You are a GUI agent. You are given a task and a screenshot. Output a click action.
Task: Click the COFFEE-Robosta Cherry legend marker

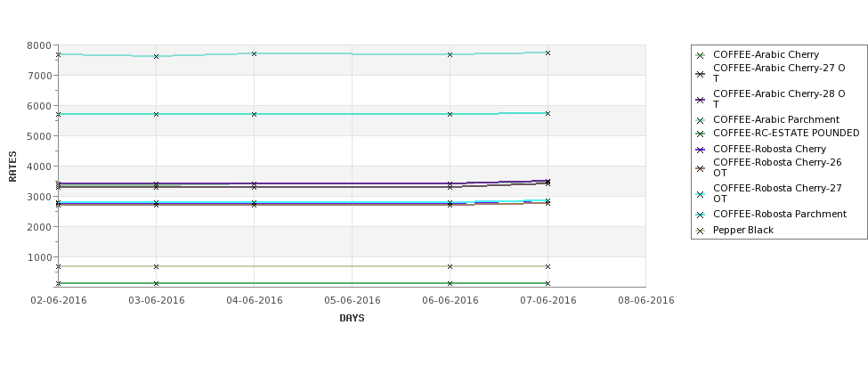(701, 150)
